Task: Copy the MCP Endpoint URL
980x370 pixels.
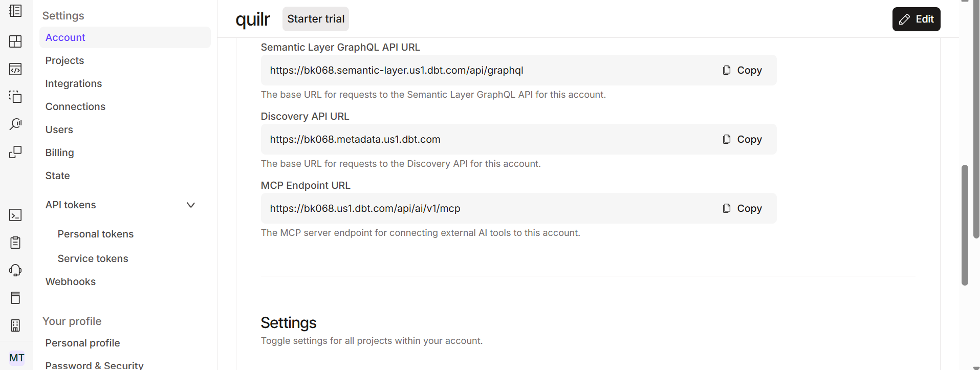Action: 743,208
